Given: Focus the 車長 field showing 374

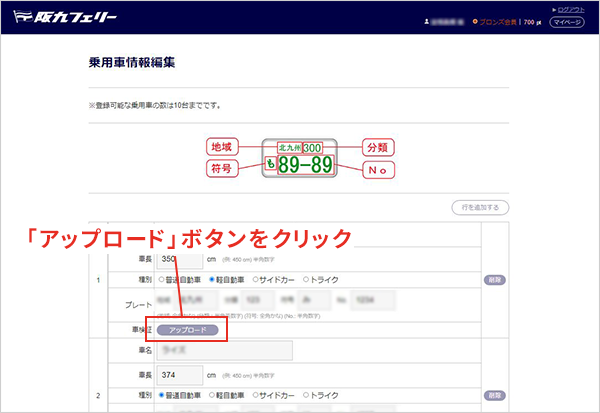Looking at the screenshot, I should [178, 376].
